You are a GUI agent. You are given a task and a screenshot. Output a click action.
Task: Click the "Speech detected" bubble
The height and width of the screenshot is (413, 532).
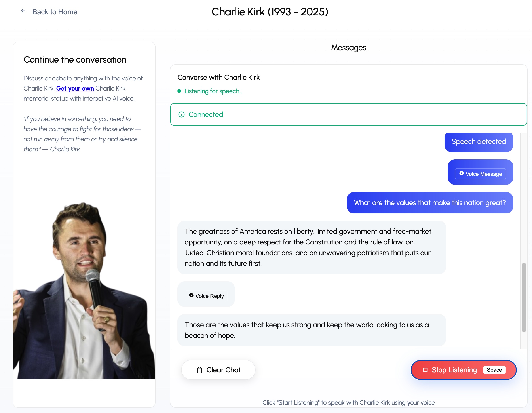478,142
